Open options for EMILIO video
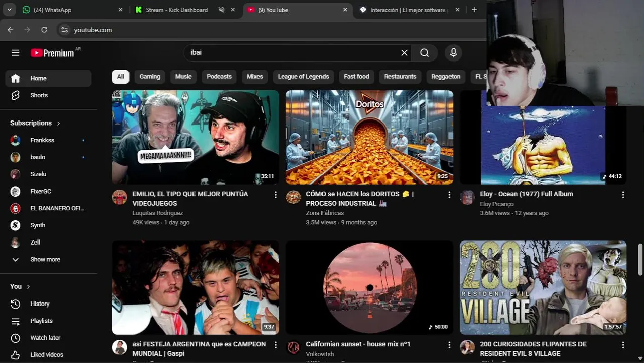 275,195
